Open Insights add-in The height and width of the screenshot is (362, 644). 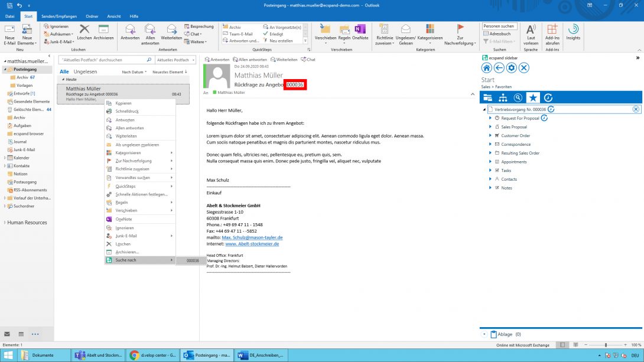point(573,32)
